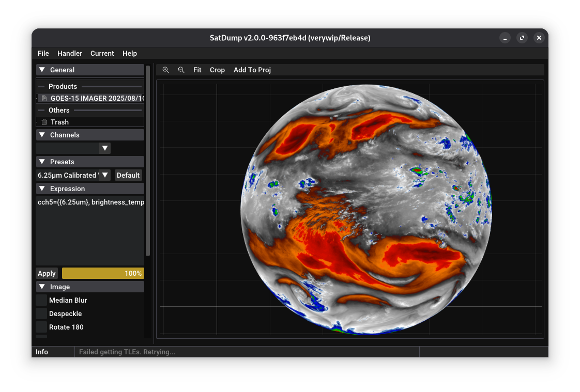Enable the Rotate 180 checkbox

[41, 327]
